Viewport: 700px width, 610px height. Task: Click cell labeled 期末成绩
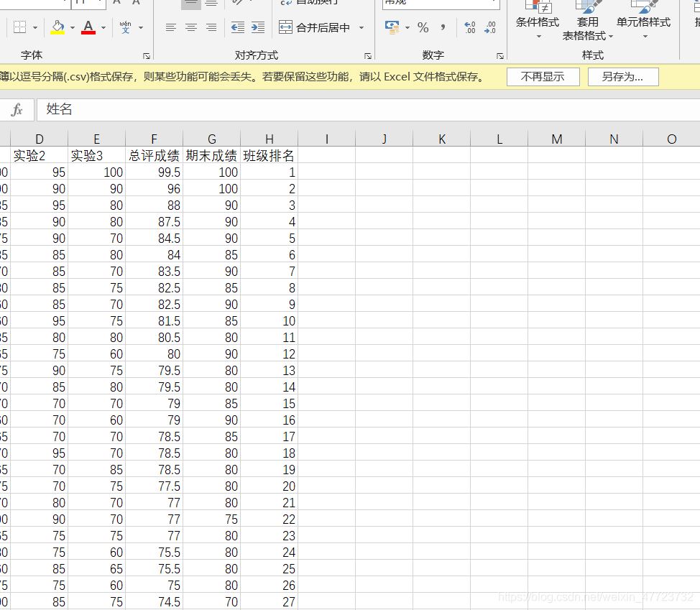211,155
